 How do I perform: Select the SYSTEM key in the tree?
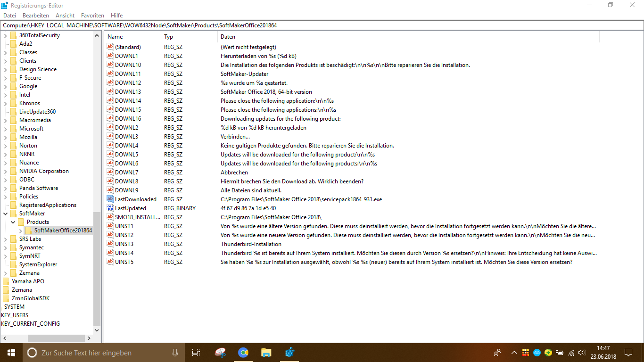[x=14, y=307]
